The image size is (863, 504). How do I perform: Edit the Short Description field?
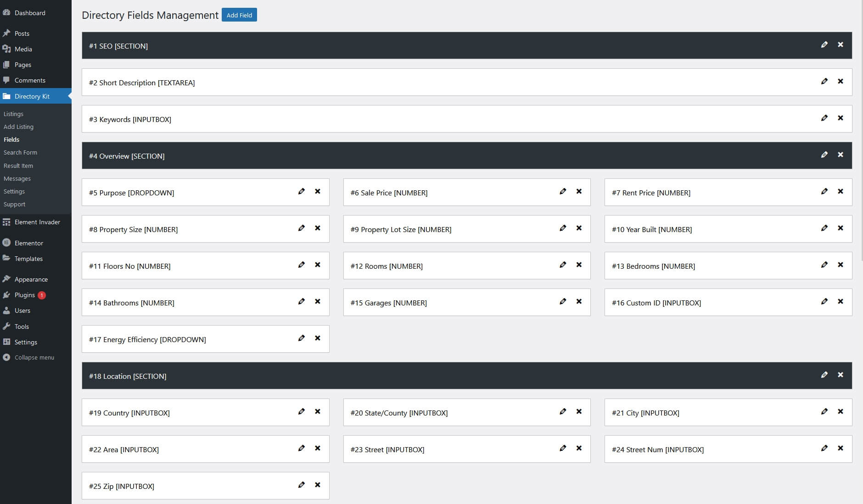pyautogui.click(x=825, y=81)
